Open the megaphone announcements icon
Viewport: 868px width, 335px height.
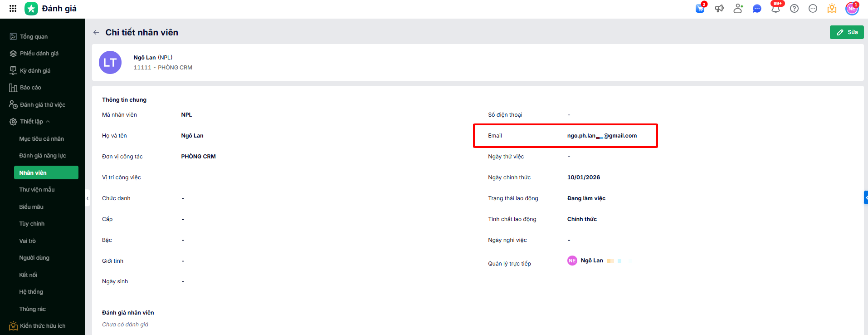point(719,9)
